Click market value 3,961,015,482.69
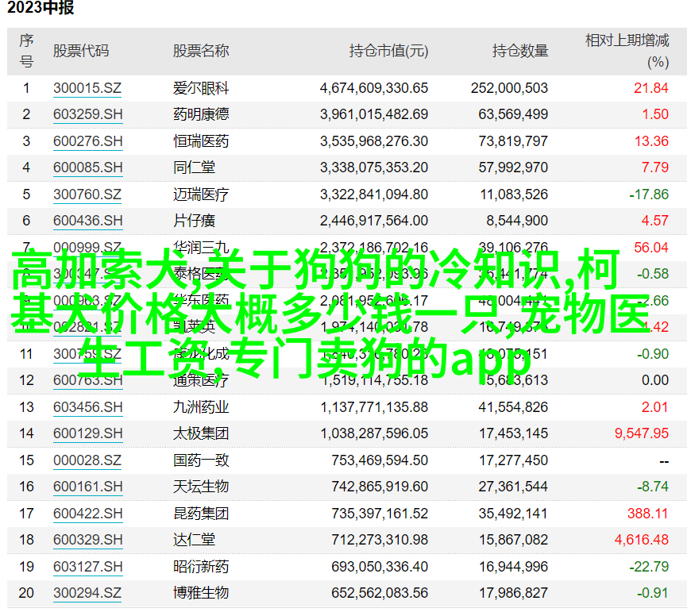687x616 pixels. pos(374,114)
